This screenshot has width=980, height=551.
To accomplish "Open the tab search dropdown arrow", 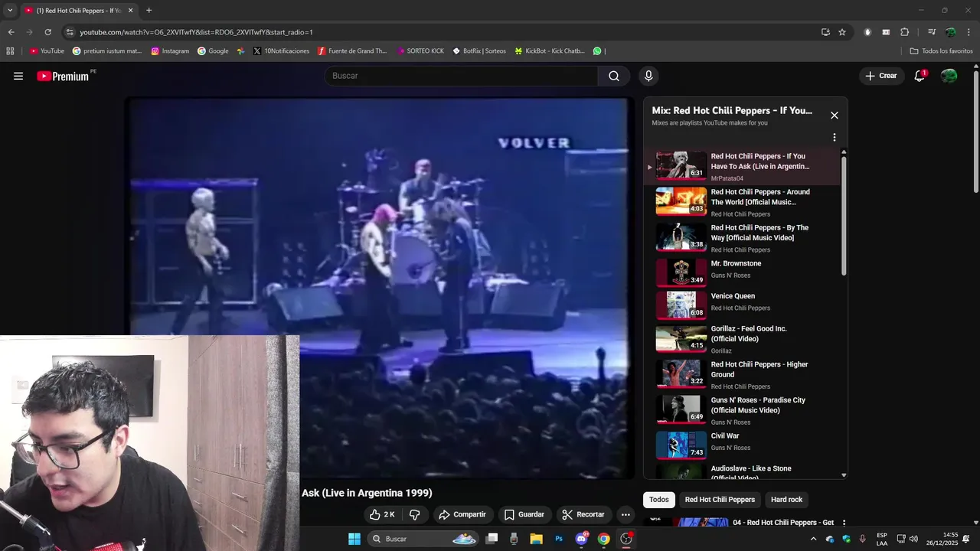I will point(10,10).
